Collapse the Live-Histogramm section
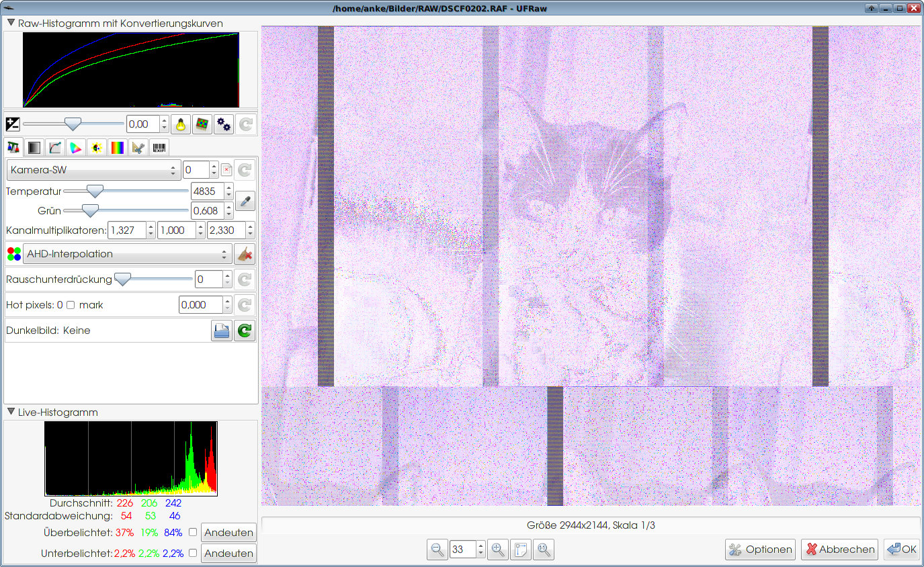This screenshot has width=924, height=567. pyautogui.click(x=11, y=412)
